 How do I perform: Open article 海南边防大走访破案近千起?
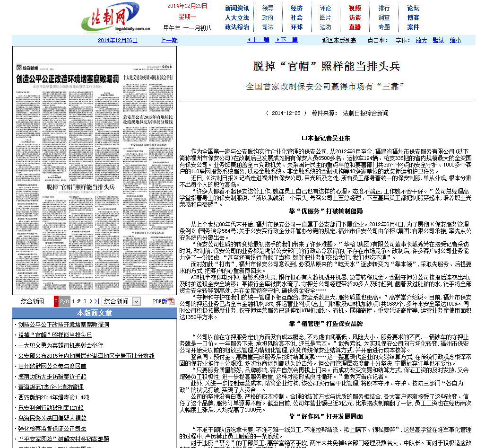(x=52, y=377)
